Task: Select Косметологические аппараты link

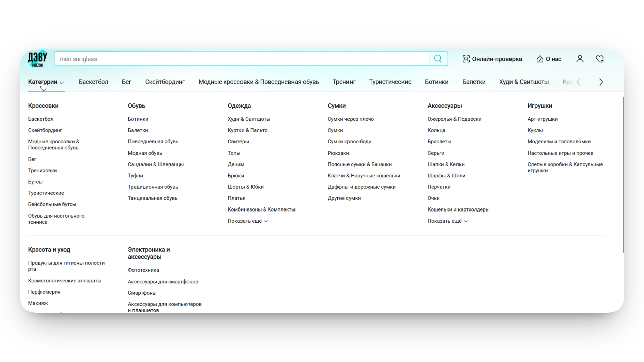Action: click(64, 281)
